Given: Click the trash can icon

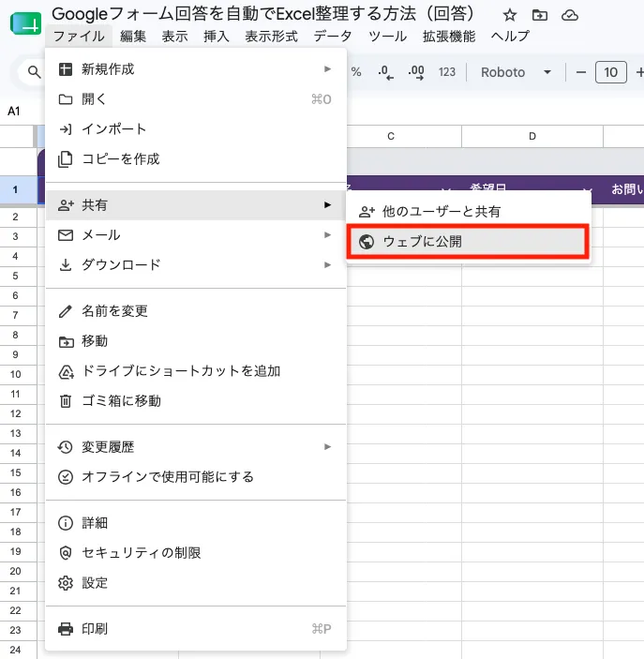Looking at the screenshot, I should pos(66,401).
